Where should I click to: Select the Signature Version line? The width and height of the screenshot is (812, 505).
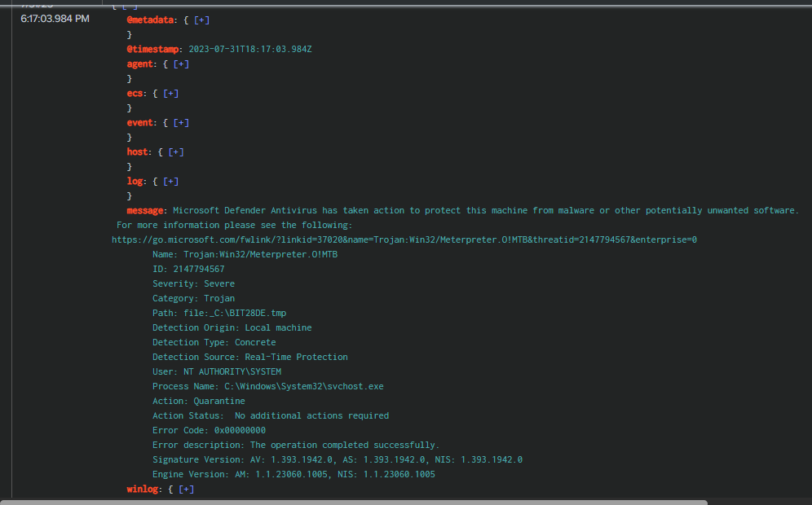coord(338,459)
